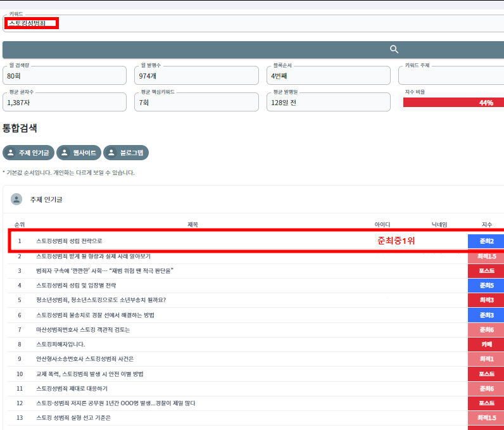Click the red 카페 badge
The height and width of the screenshot is (430, 504).
click(x=486, y=344)
